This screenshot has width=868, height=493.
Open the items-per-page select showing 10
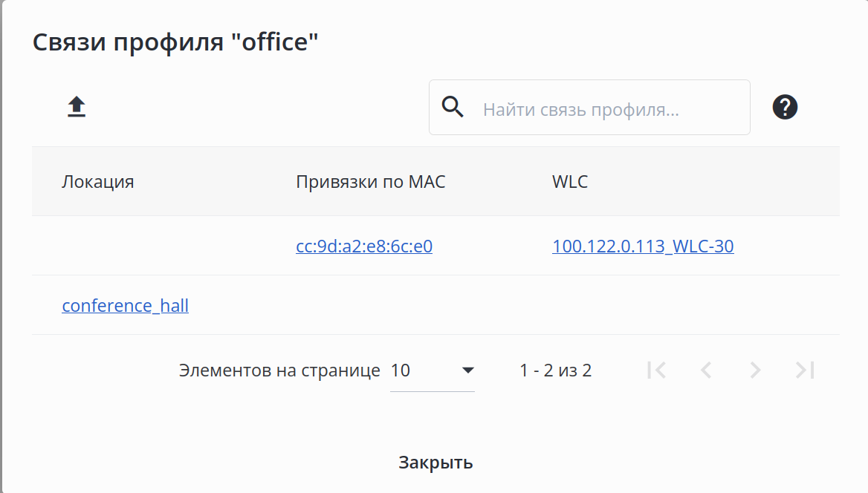424,370
